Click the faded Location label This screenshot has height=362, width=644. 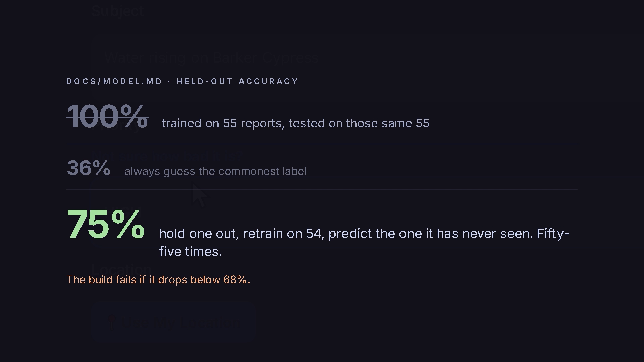(122, 269)
